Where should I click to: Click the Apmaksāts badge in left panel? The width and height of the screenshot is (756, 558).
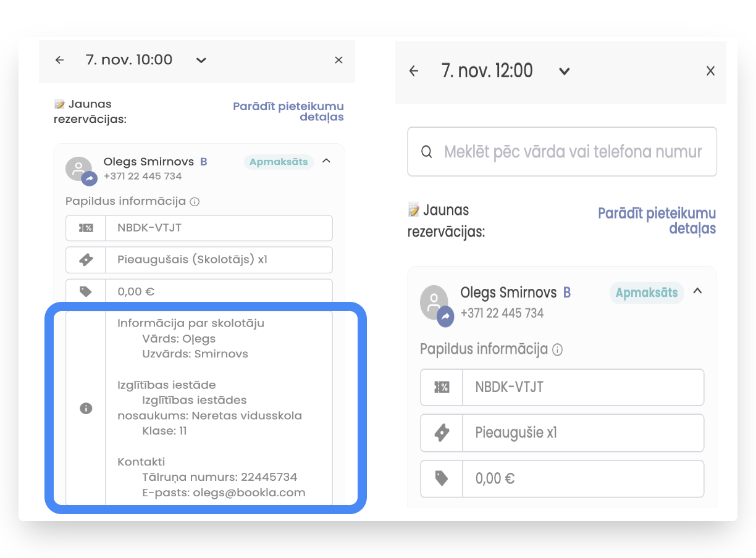click(279, 162)
